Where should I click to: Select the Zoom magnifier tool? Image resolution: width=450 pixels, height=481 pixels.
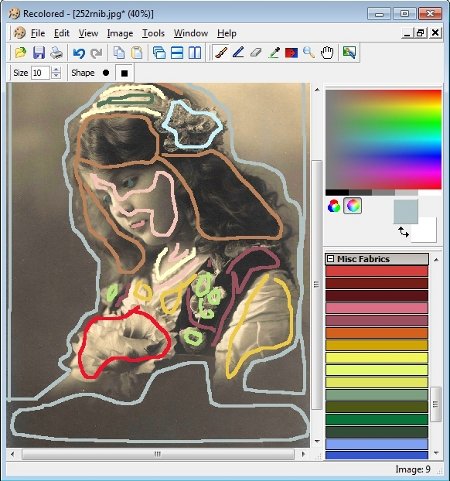309,53
